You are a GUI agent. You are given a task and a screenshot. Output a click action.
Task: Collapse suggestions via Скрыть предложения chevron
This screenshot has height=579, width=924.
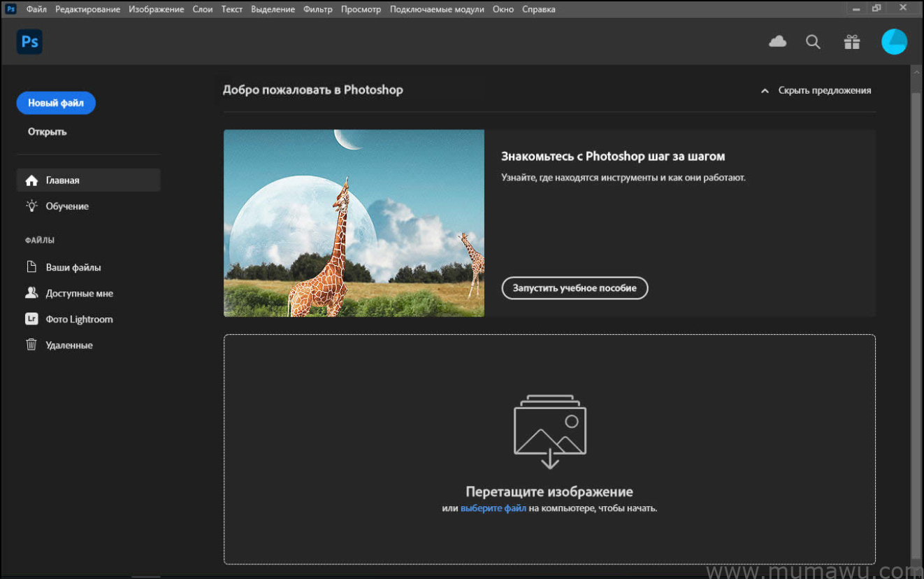click(x=764, y=90)
